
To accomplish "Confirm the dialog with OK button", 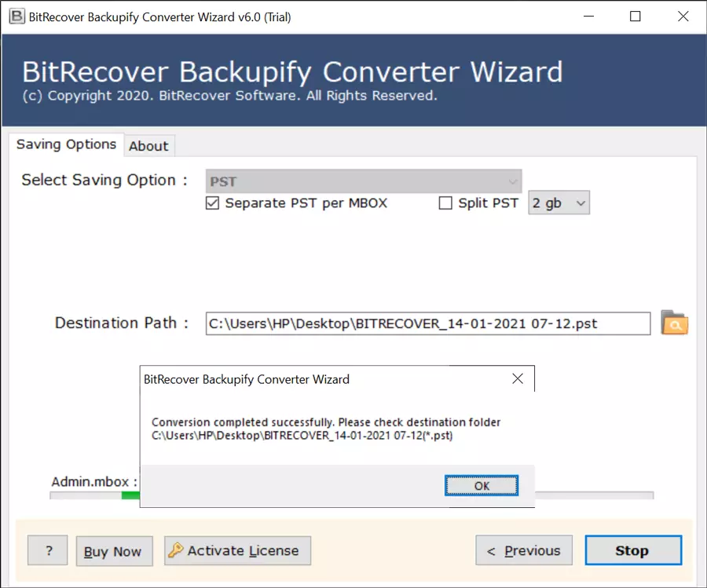I will click(x=482, y=486).
